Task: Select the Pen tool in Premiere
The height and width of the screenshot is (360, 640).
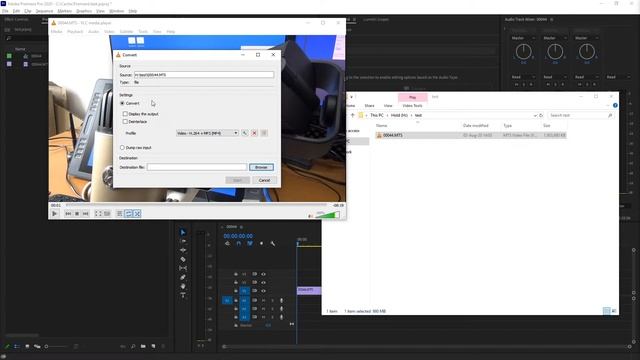Action: tap(183, 277)
